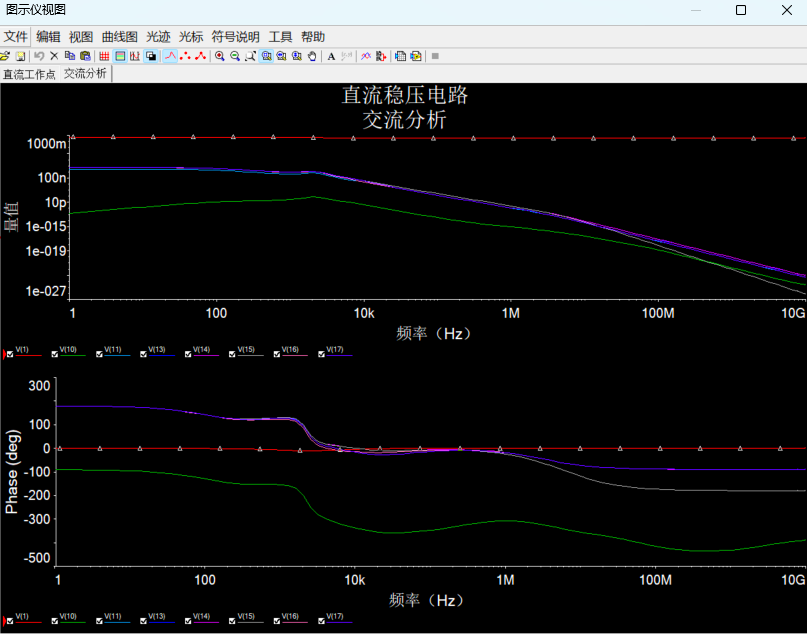Select the 交流分析 tab
The width and height of the screenshot is (807, 634).
(85, 74)
